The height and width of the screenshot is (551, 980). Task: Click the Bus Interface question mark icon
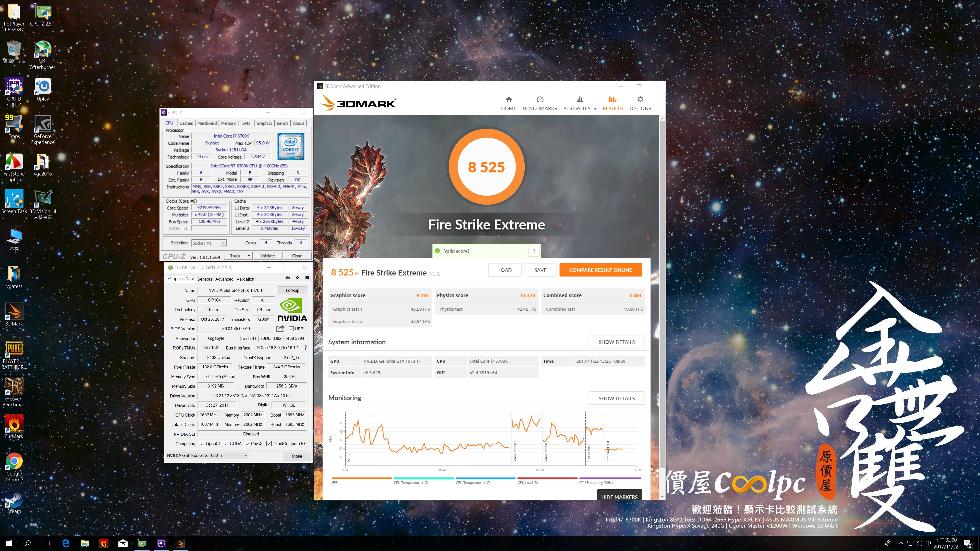pos(305,347)
